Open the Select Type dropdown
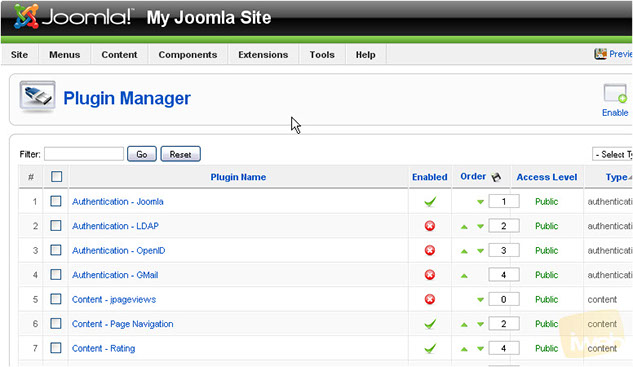The width and height of the screenshot is (633, 367). click(x=612, y=154)
